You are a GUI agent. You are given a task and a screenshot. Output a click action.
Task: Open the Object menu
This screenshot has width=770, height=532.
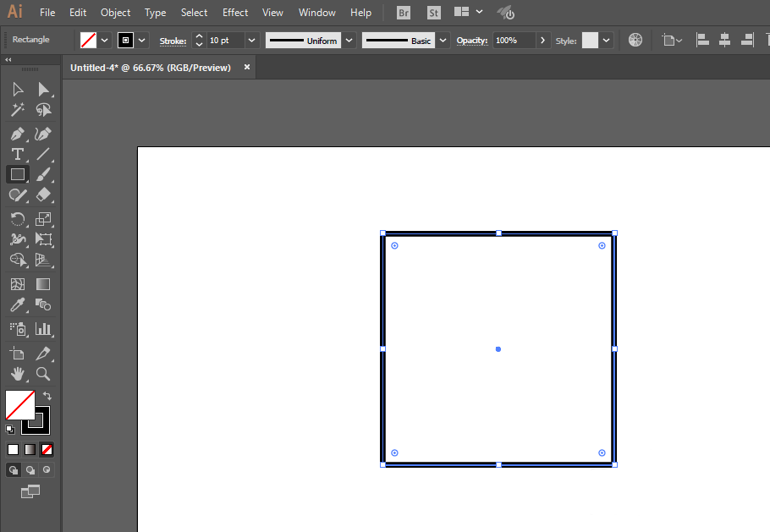point(115,12)
